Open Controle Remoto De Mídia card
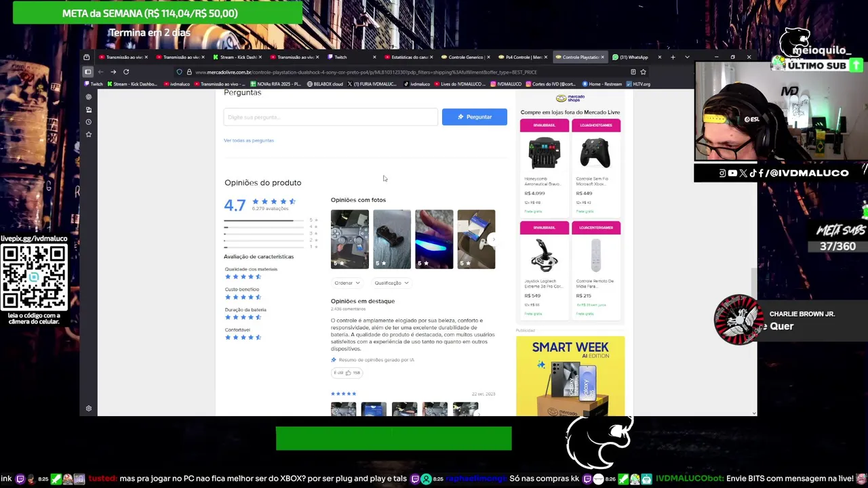This screenshot has height=488, width=868. (596, 270)
